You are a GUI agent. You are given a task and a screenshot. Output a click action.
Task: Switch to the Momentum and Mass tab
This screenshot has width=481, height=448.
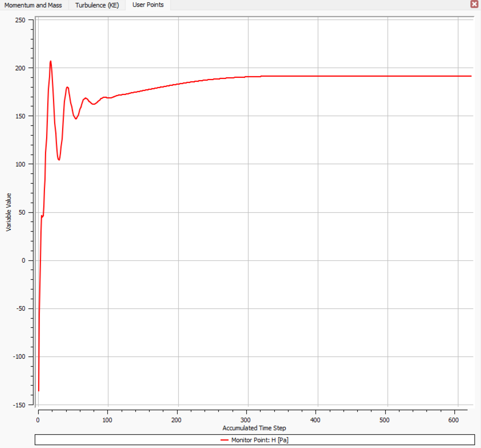pos(33,5)
